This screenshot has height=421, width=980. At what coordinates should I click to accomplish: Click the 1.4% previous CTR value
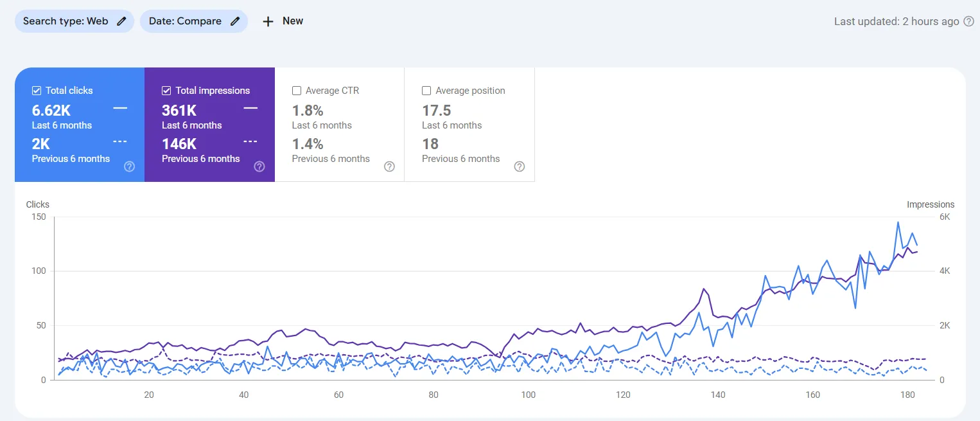point(308,144)
